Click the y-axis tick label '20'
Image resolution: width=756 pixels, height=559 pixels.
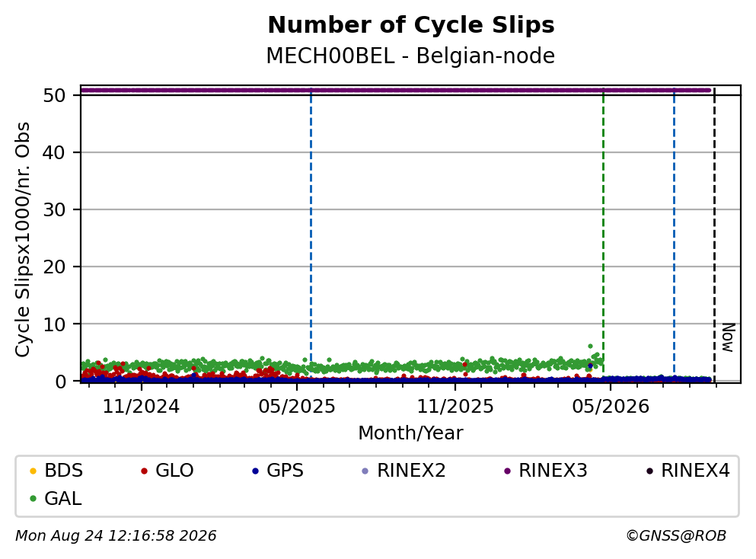point(54,267)
